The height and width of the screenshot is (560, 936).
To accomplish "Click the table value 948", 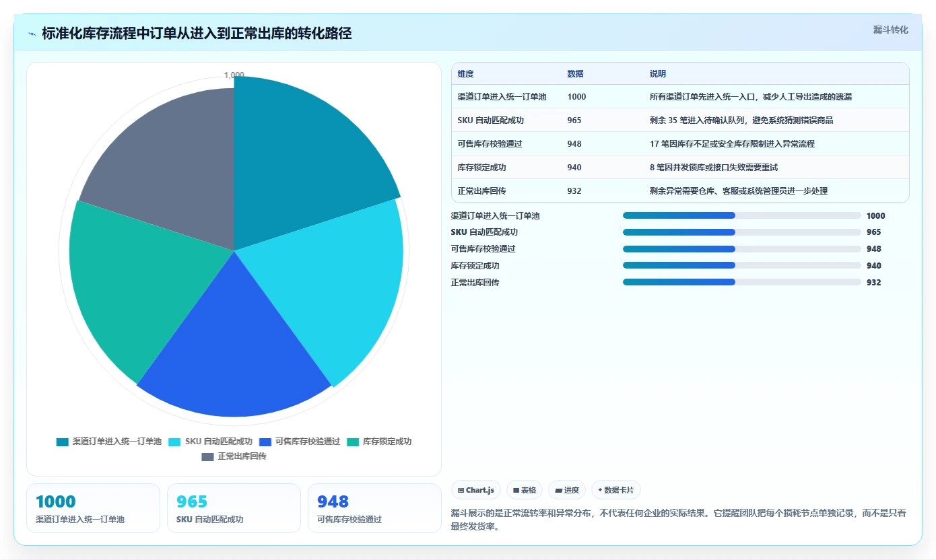I will (x=574, y=144).
